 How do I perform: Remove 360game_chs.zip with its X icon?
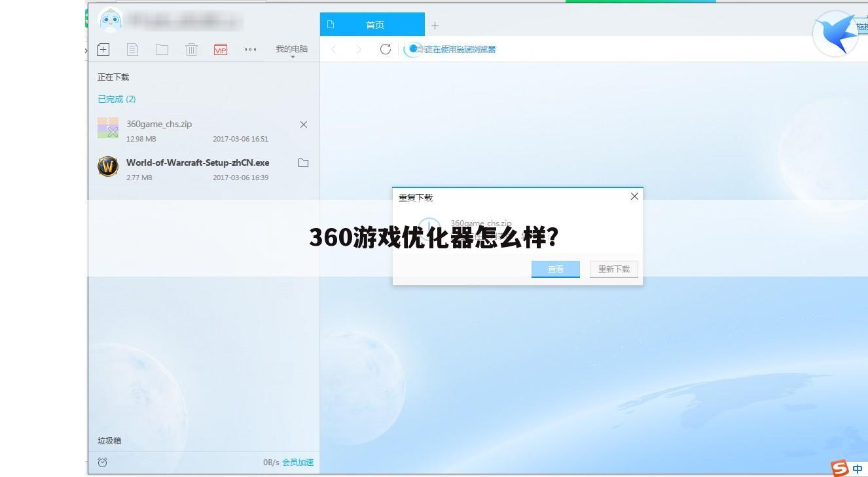pos(304,124)
